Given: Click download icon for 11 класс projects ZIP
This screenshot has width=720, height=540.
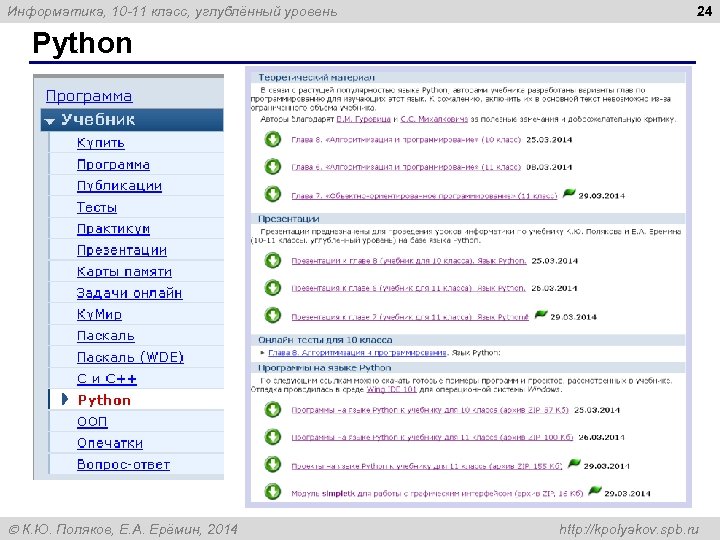Looking at the screenshot, I should [x=273, y=464].
